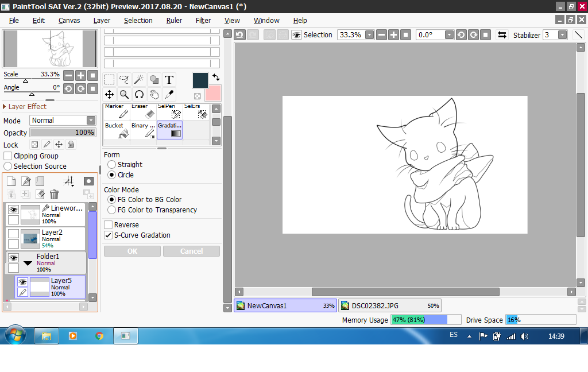Select the Text tool
The width and height of the screenshot is (588, 372).
pyautogui.click(x=169, y=79)
